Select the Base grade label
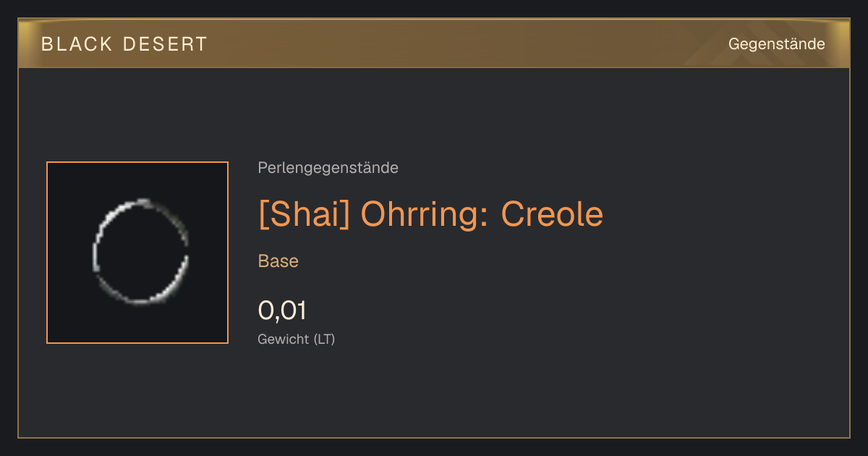This screenshot has width=868, height=456. click(278, 261)
